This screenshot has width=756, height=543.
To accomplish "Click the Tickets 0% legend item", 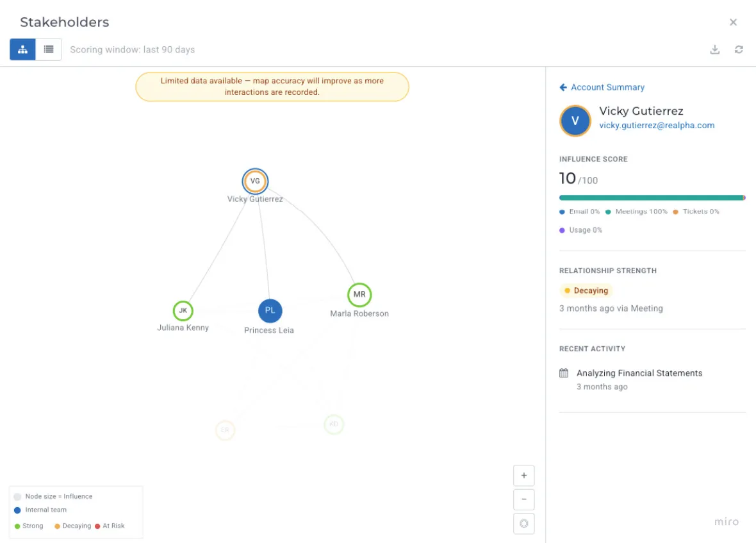I will coord(696,212).
